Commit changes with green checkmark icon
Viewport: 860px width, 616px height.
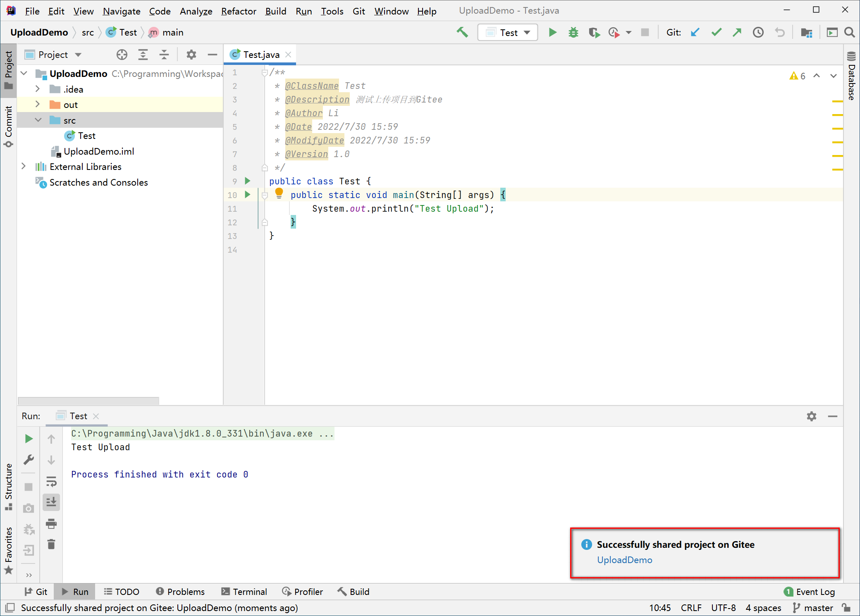[x=717, y=32]
